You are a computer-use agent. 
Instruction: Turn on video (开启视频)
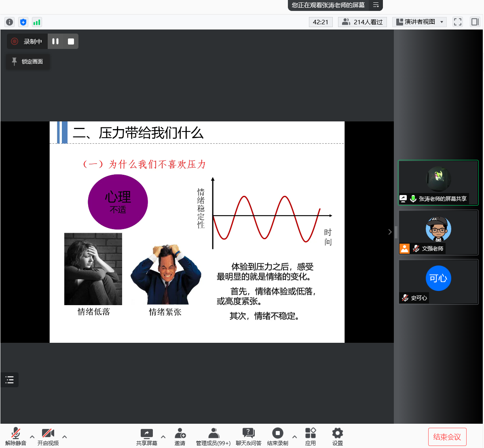coord(48,437)
